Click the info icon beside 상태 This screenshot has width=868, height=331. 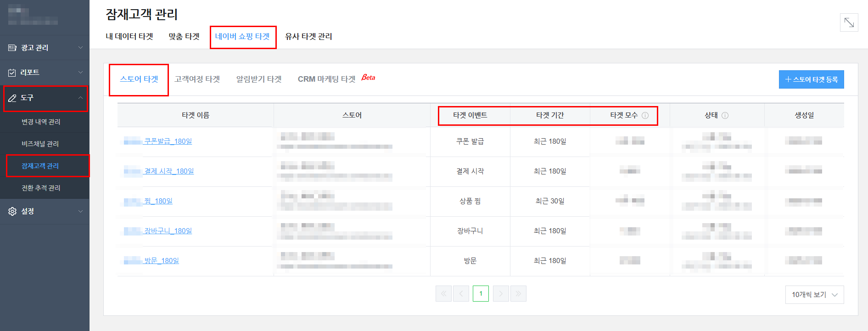(725, 116)
